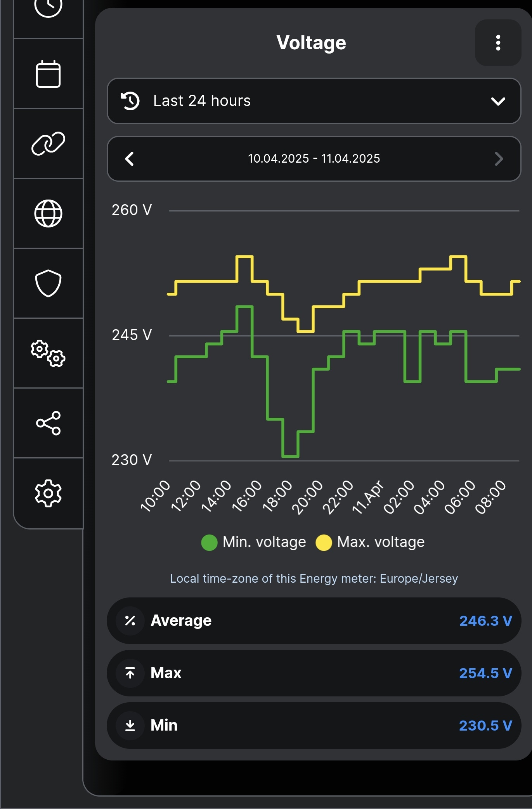Select the shield security icon
Image resolution: width=532 pixels, height=809 pixels.
coord(48,283)
